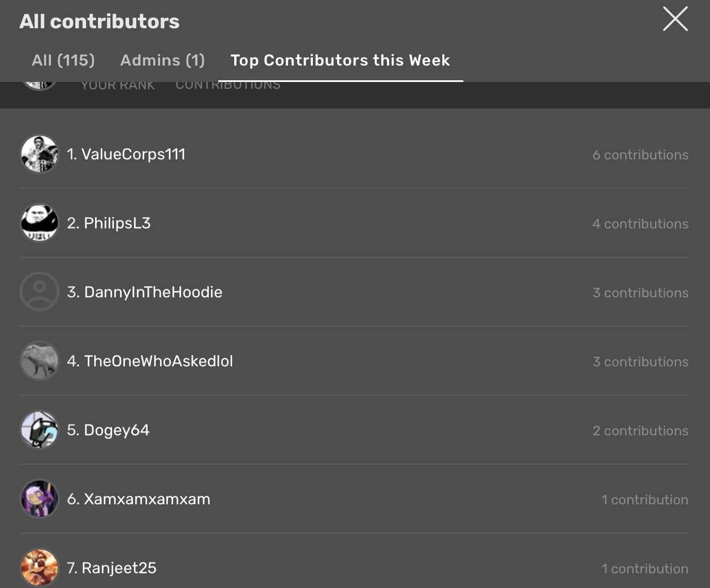
Task: Click Ranjeet25's 1 contribution text
Action: click(644, 569)
